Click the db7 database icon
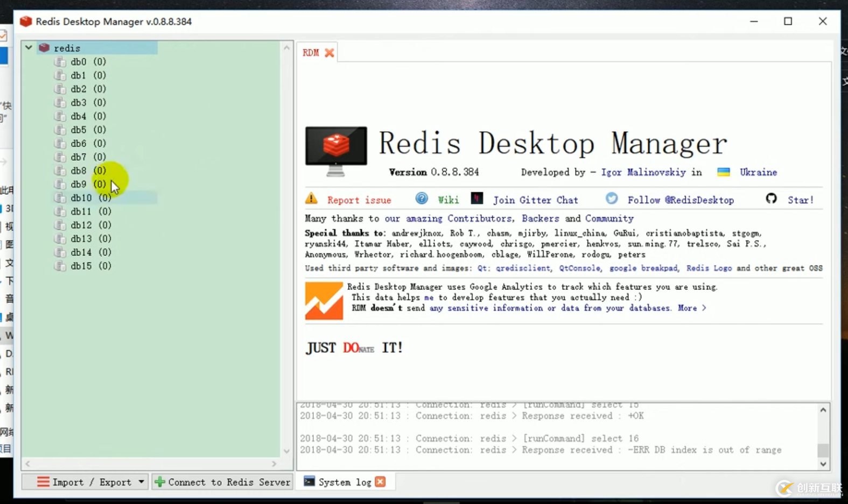 click(60, 157)
